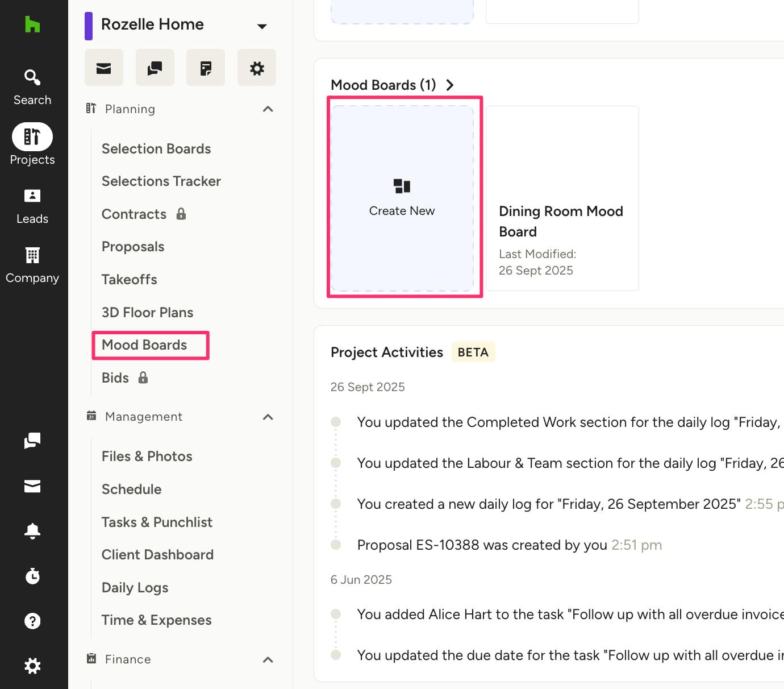This screenshot has width=784, height=689.
Task: Click the Houzz logo icon
Action: 32,24
